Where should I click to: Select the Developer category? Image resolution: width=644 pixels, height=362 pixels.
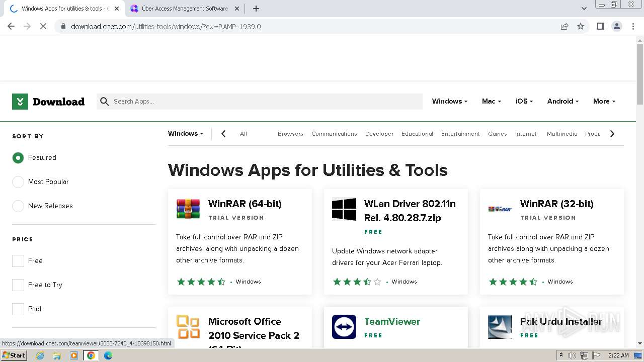[379, 134]
